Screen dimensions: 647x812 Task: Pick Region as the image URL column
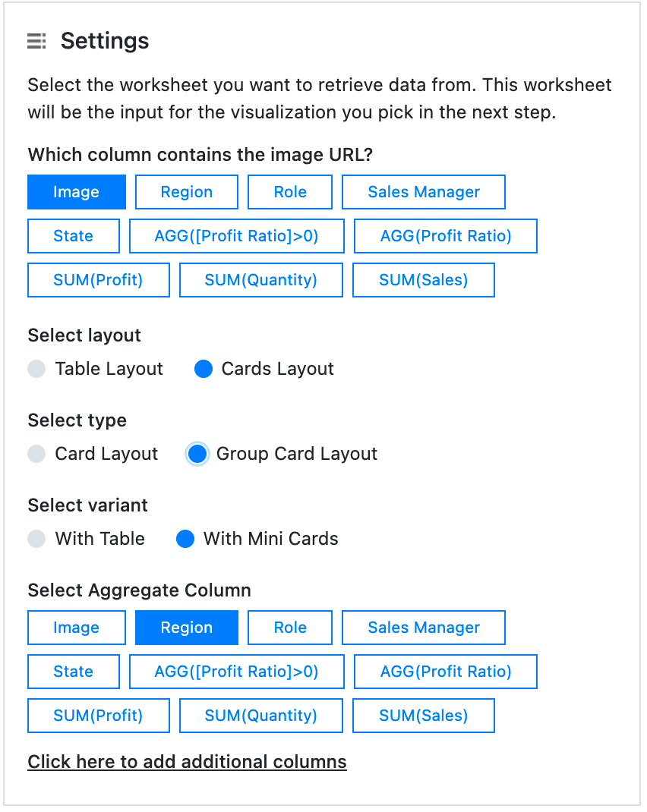pyautogui.click(x=186, y=191)
